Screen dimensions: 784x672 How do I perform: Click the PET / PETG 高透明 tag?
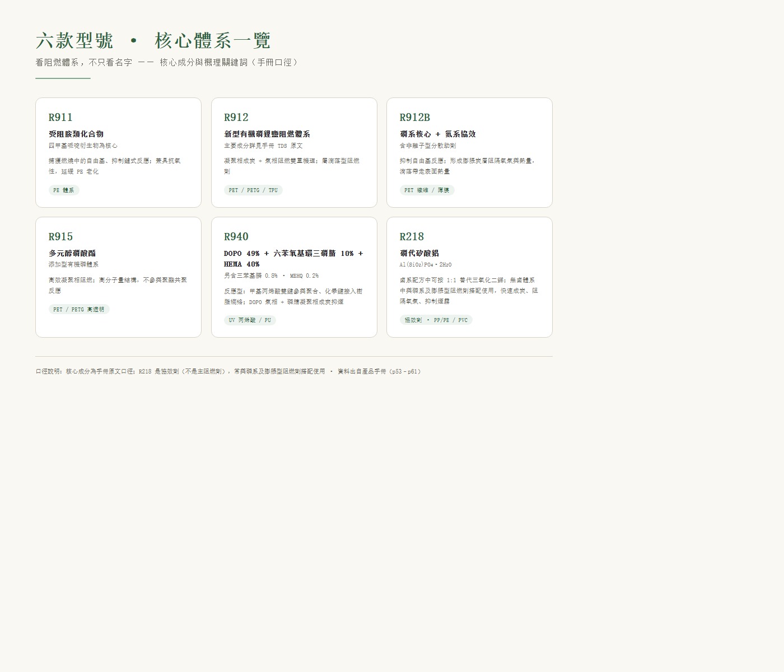(79, 309)
